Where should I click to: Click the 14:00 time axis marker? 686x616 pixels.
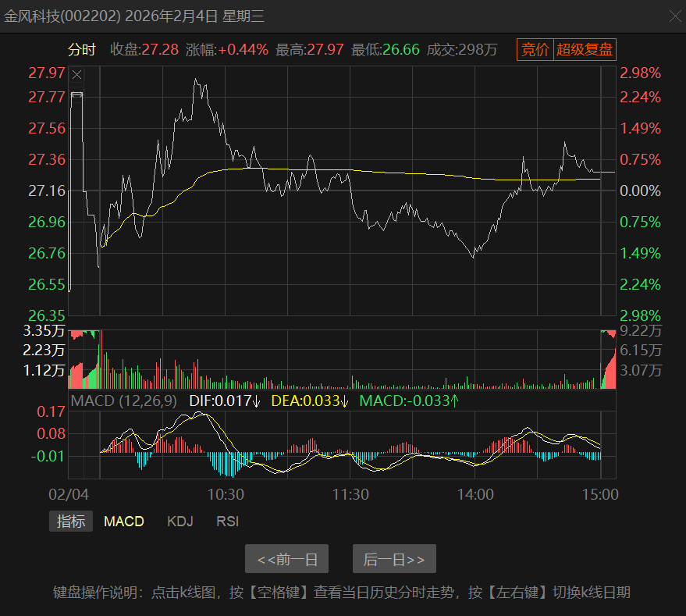tap(475, 494)
